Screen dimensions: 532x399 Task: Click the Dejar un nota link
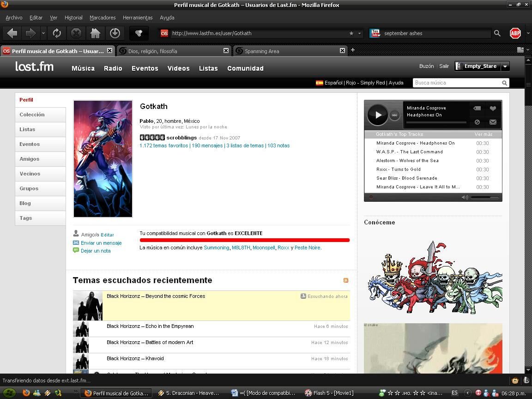pos(96,251)
